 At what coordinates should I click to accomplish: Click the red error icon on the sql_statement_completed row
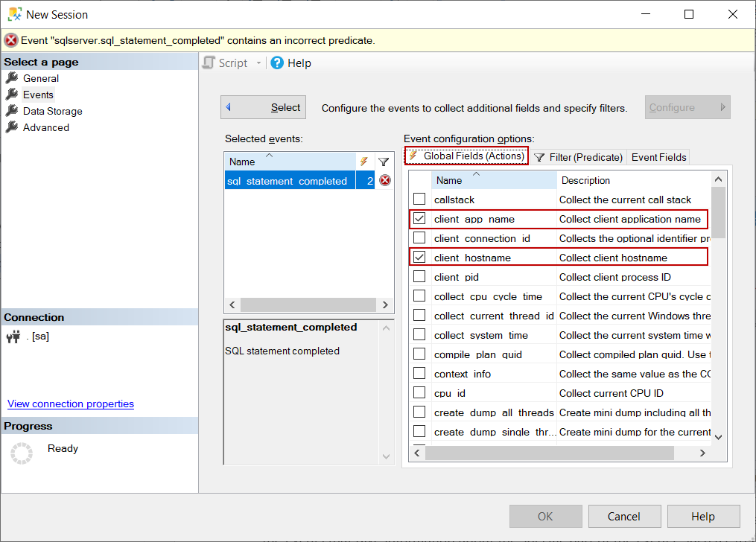click(x=384, y=181)
